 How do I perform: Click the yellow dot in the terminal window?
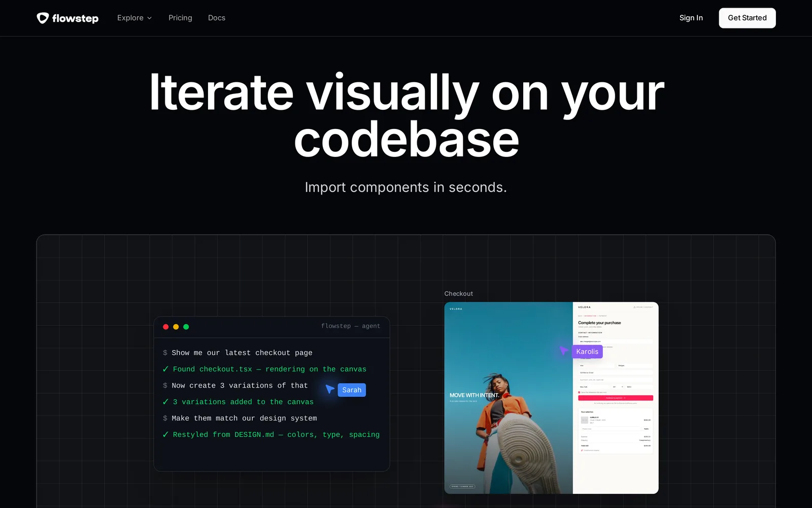tap(176, 327)
